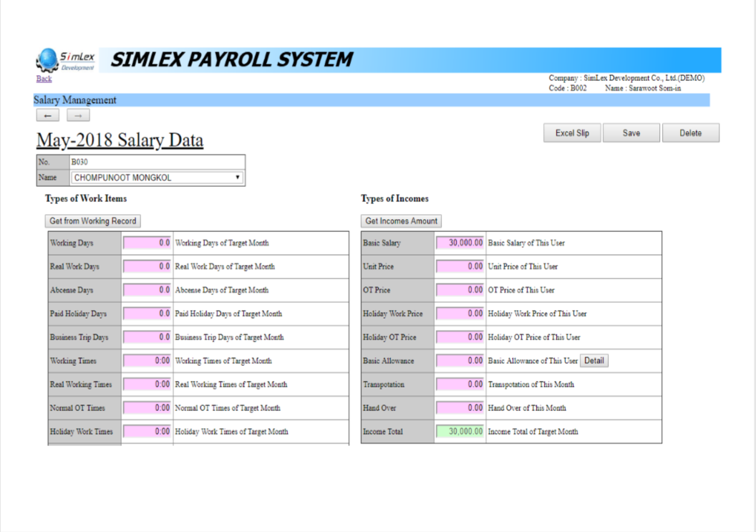Click the Holiday Work Times input field
Image resolution: width=756 pixels, height=532 pixels.
147,432
